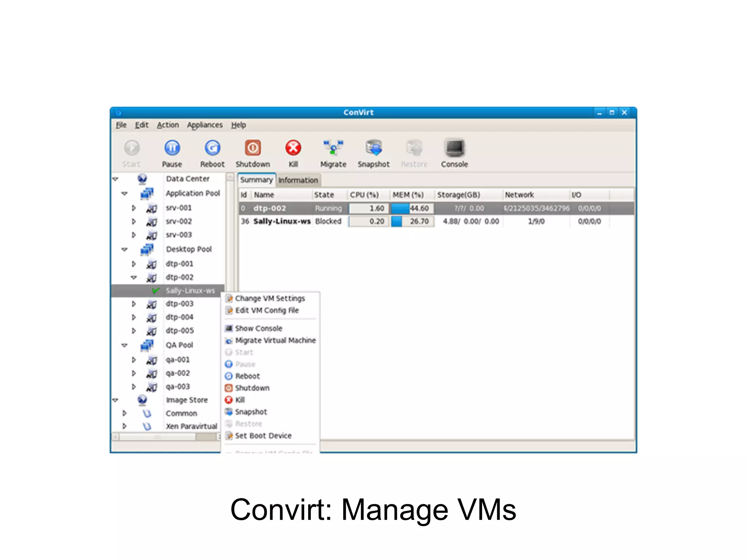Sort by the Name column header
Screen dimensions: 747x560
pos(282,195)
